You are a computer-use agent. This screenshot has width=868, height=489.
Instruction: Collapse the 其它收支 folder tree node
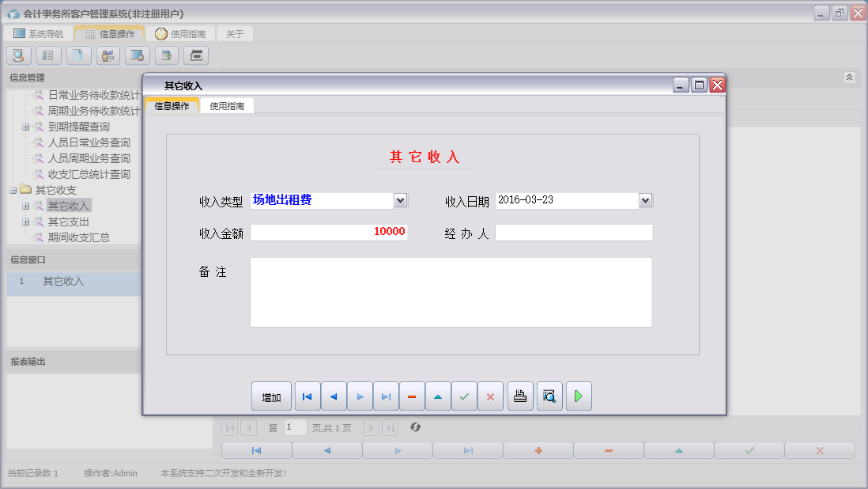[13, 190]
